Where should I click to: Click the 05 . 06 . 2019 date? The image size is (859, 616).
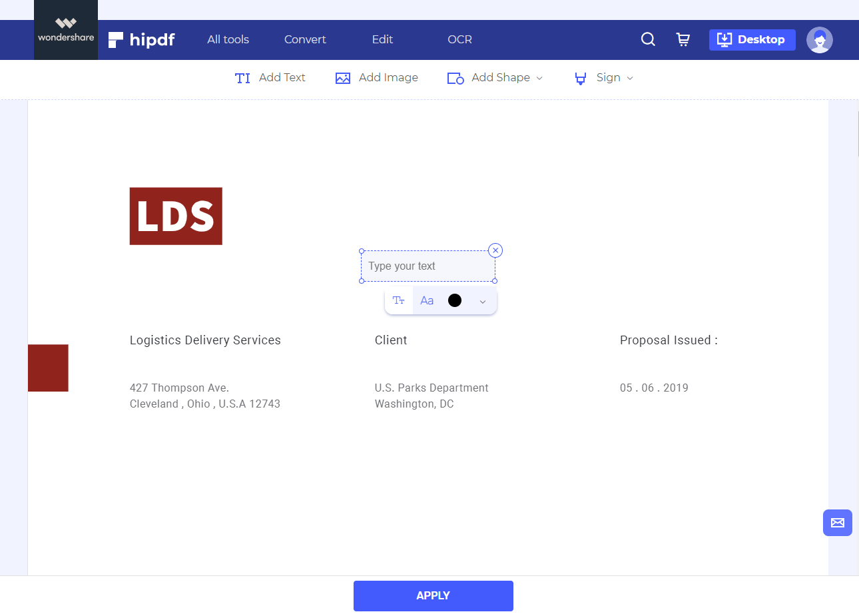[654, 388]
